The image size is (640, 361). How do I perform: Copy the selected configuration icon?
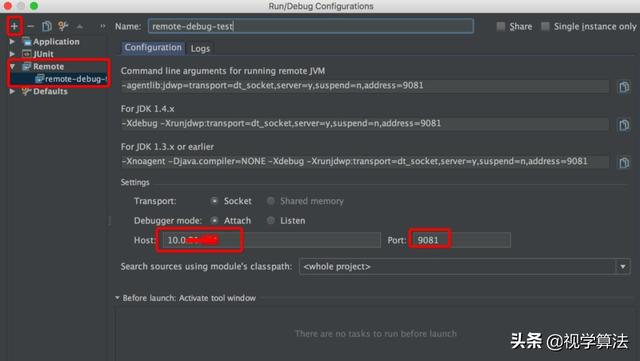click(47, 27)
